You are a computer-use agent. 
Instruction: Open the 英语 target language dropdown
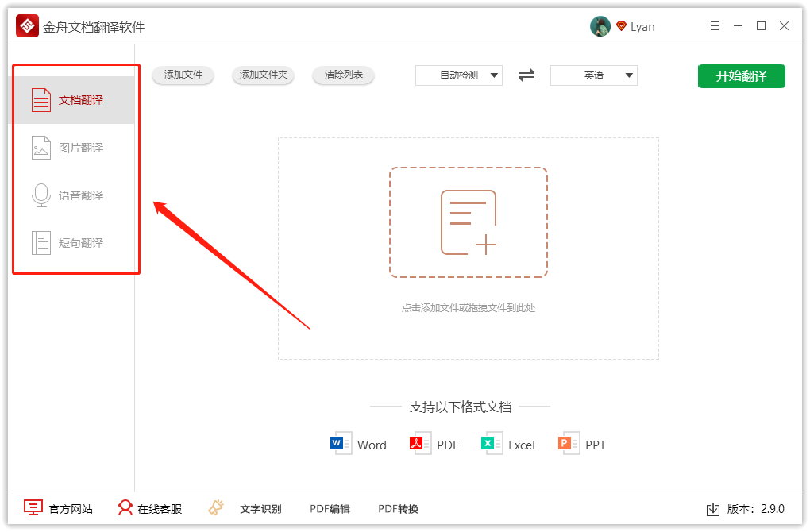point(593,75)
